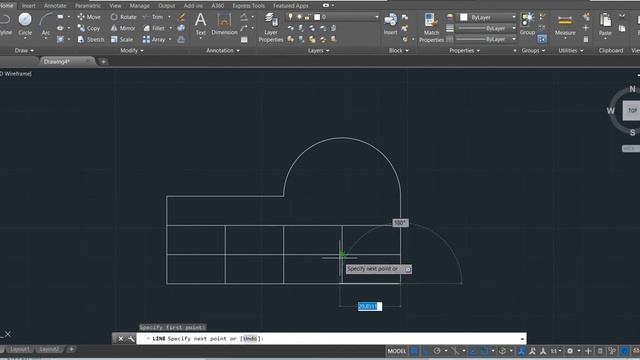Toggle grid display in status bar

[414, 351]
